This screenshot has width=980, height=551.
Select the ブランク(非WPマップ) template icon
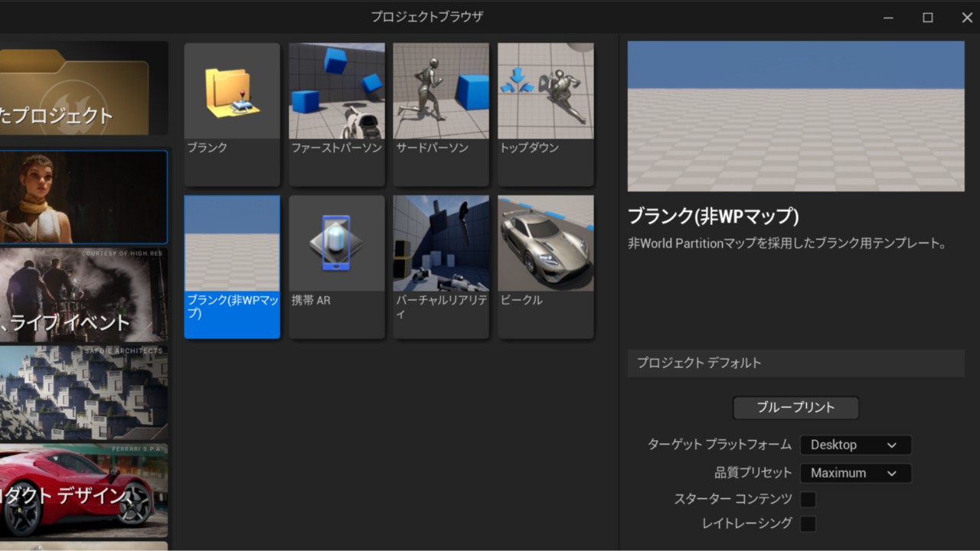[x=232, y=243]
